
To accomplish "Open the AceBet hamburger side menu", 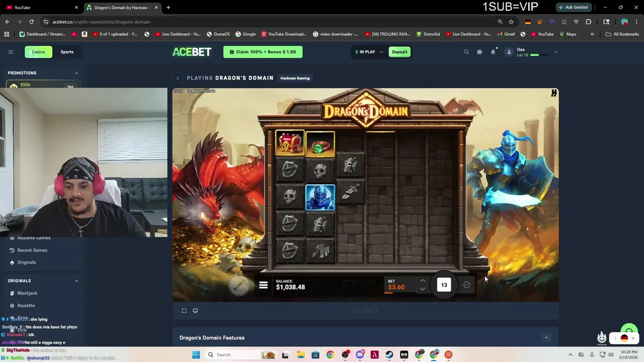I will tap(11, 52).
